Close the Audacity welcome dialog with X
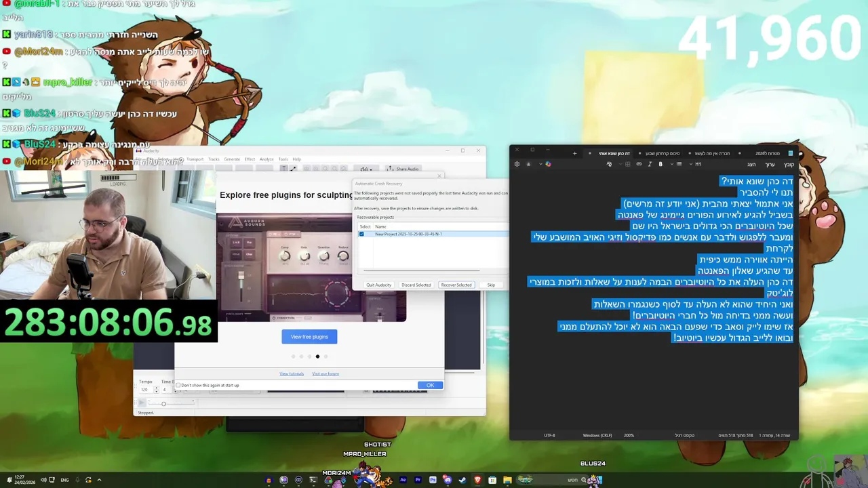The image size is (868, 488). [439, 176]
